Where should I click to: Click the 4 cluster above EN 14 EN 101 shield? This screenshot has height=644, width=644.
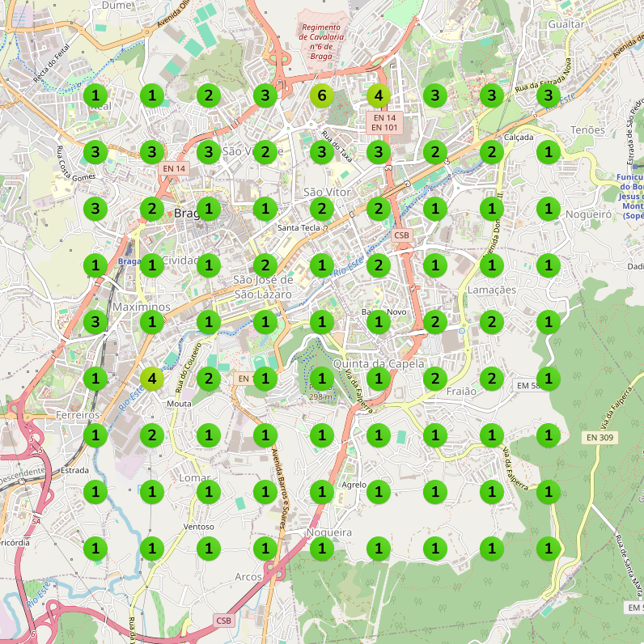379,95
